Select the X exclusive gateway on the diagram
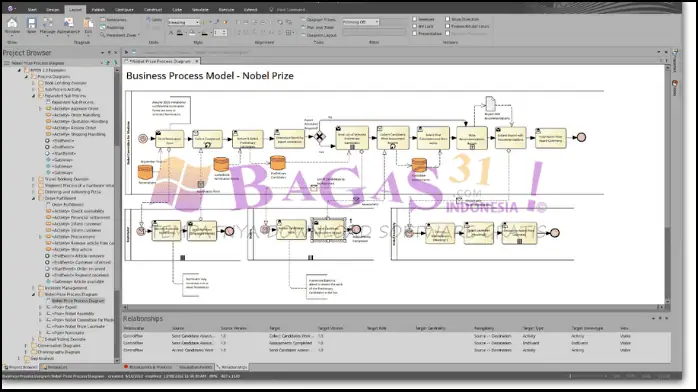This screenshot has height=392, width=698. pos(320,137)
